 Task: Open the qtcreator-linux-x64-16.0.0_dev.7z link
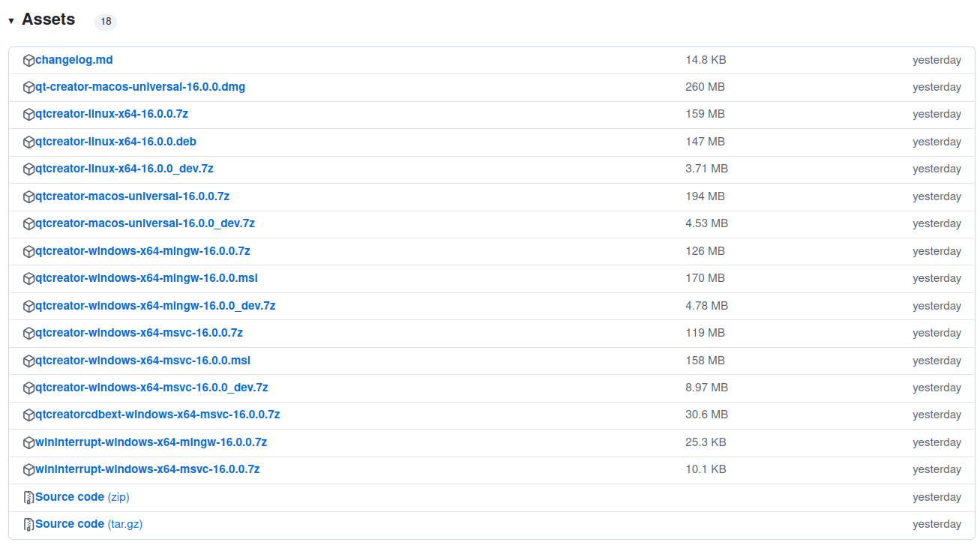124,169
